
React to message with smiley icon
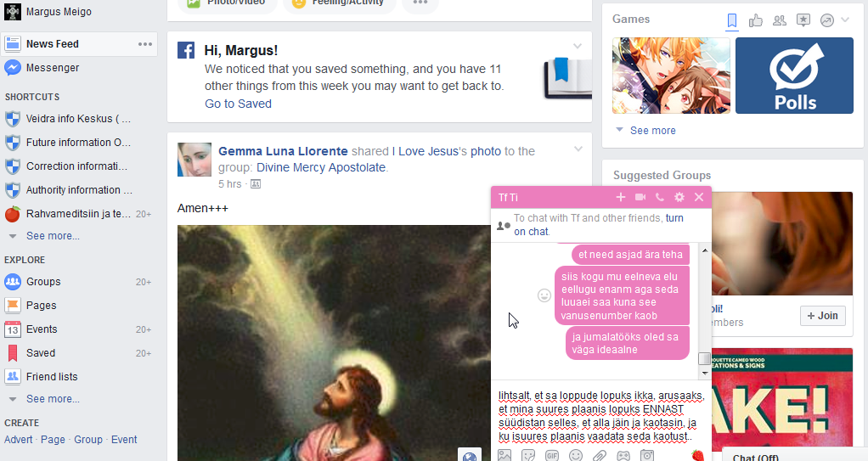click(x=544, y=295)
